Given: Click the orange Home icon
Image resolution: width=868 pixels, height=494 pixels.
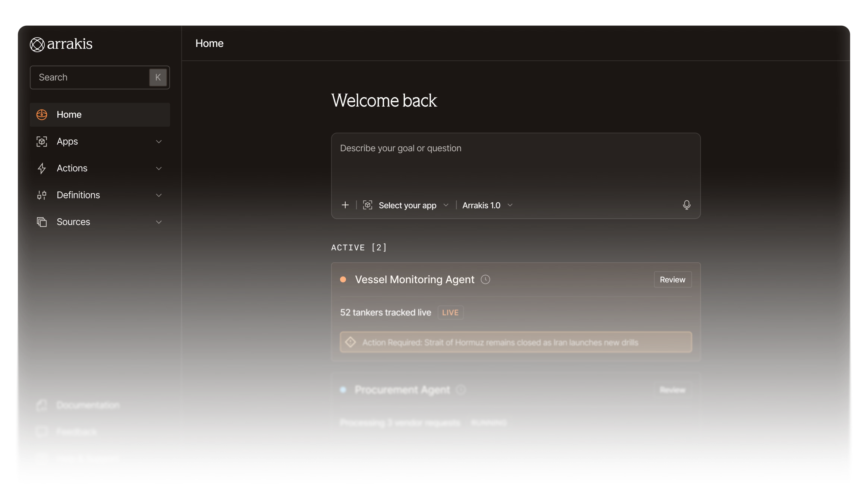Looking at the screenshot, I should coord(42,115).
